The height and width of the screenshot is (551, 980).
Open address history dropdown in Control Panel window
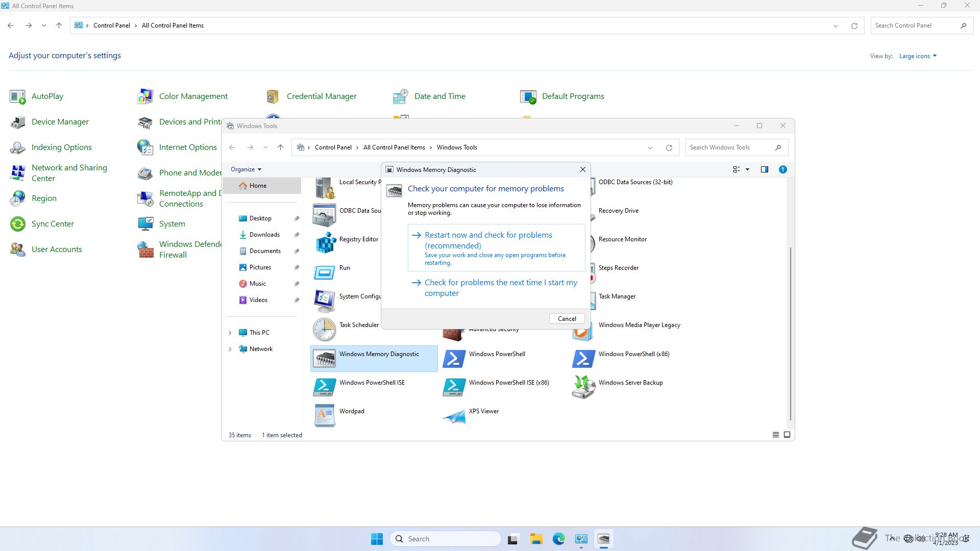(835, 26)
